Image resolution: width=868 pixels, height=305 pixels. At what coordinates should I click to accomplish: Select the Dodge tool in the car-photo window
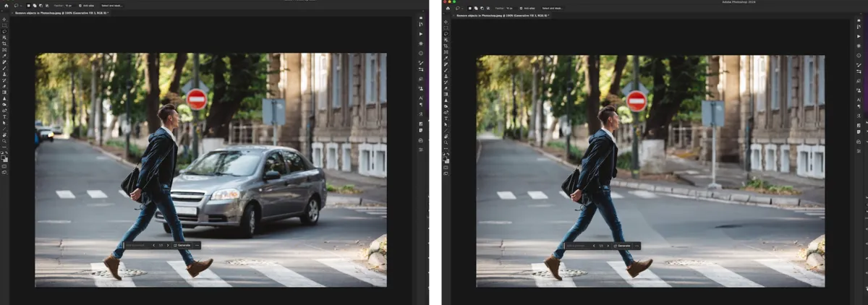coord(4,104)
